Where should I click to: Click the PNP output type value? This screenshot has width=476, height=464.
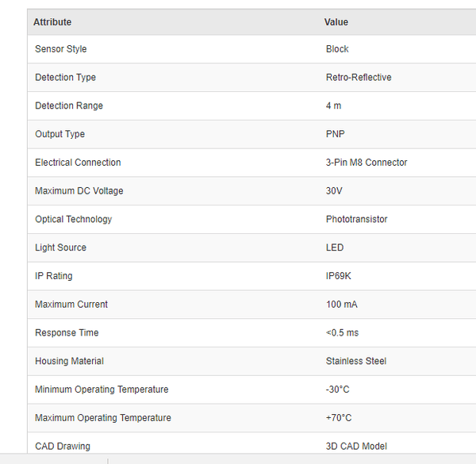coord(336,134)
